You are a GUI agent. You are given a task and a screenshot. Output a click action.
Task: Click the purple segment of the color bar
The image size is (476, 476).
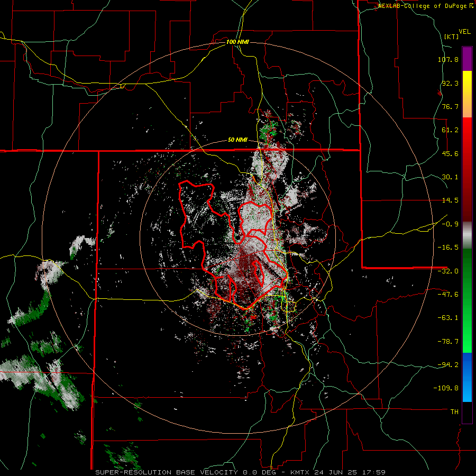467,59
